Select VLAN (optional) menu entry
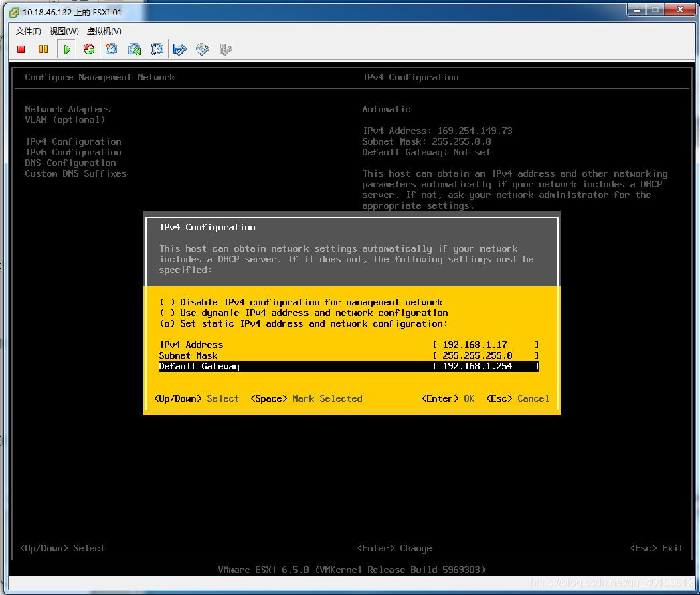This screenshot has width=700, height=595. [65, 120]
